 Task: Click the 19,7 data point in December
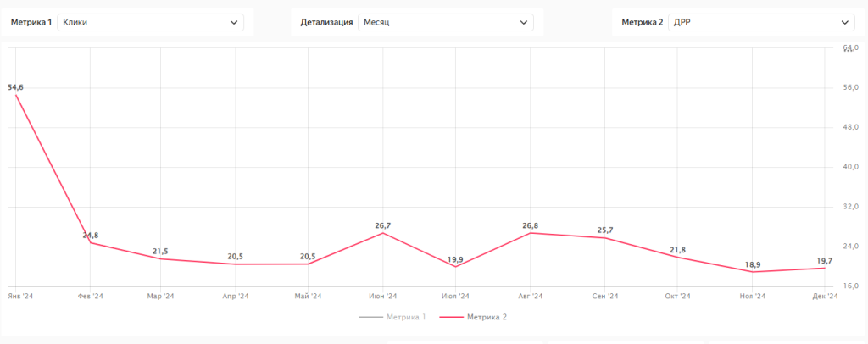[825, 268]
